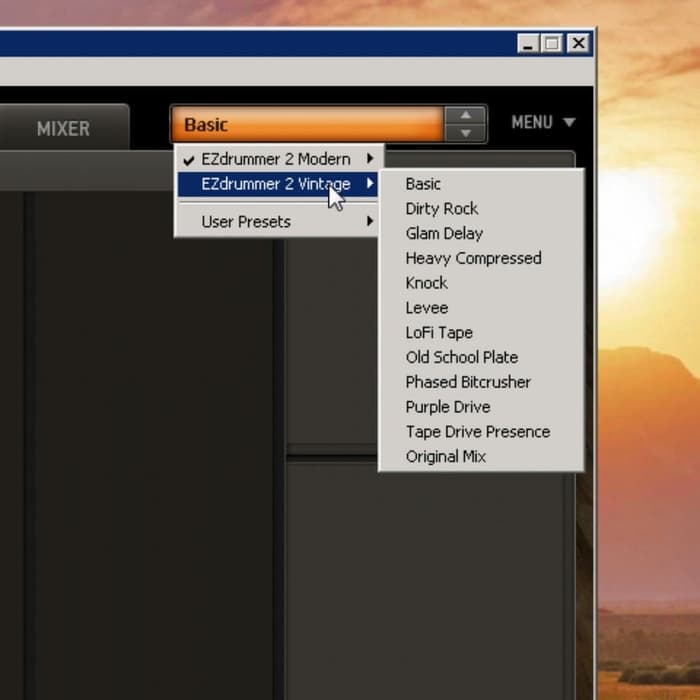Step to previous preset with up arrow
This screenshot has height=700, width=700.
(x=465, y=116)
